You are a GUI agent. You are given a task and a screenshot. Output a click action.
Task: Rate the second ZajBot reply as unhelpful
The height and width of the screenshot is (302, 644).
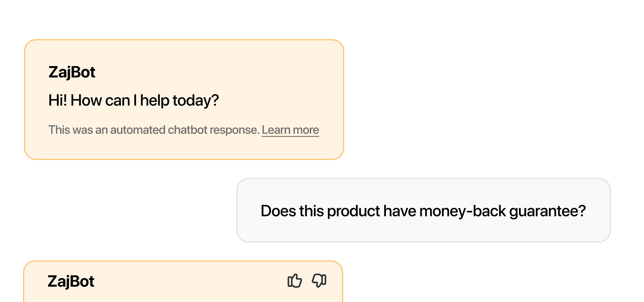[x=319, y=280]
